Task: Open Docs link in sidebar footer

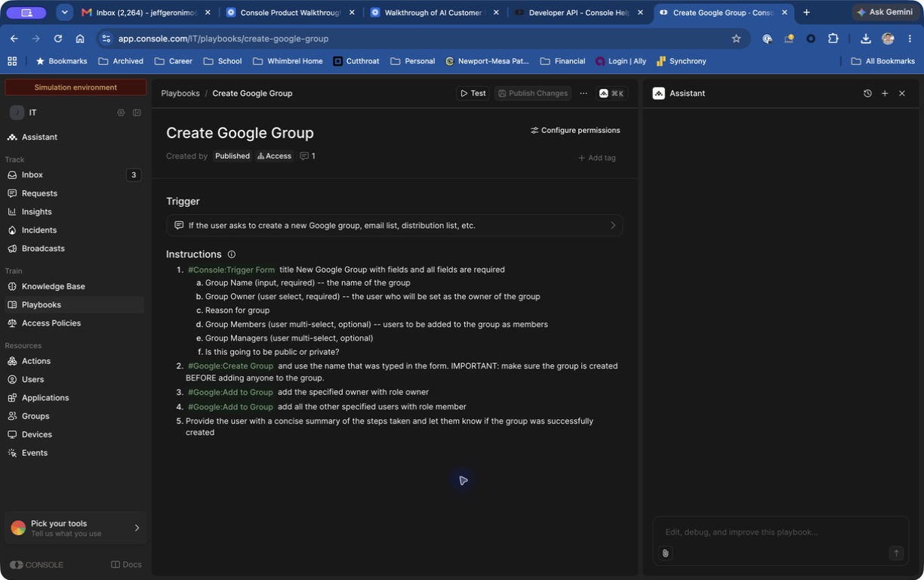Action: click(126, 564)
